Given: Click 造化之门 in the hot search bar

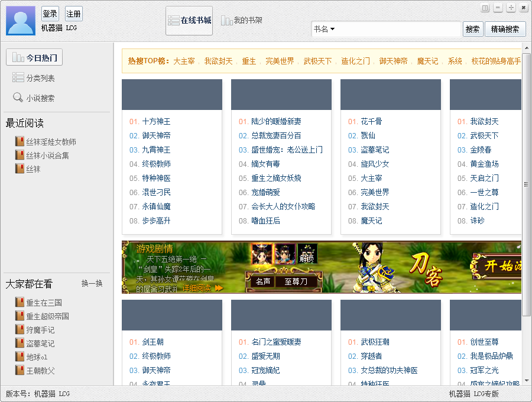Looking at the screenshot, I should (x=356, y=61).
